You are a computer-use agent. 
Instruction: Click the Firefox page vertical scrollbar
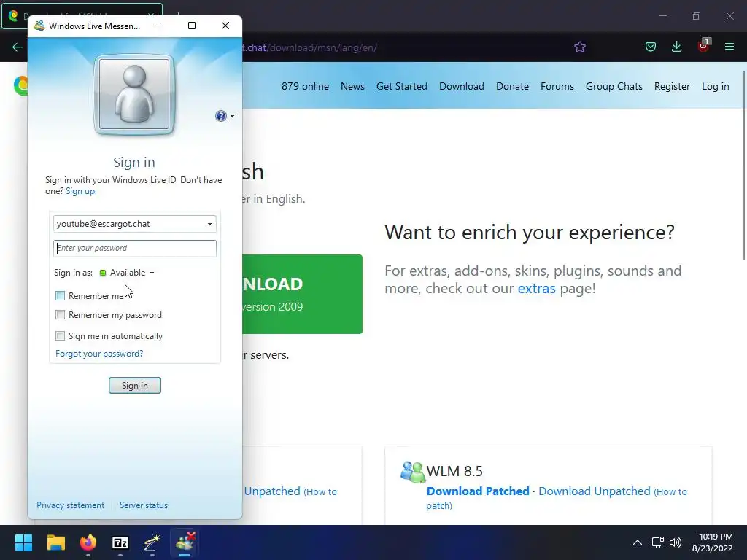coord(744,165)
